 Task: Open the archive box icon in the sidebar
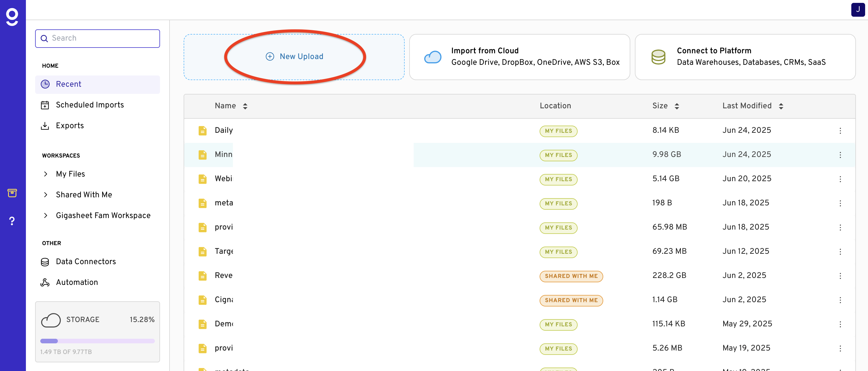[12, 193]
